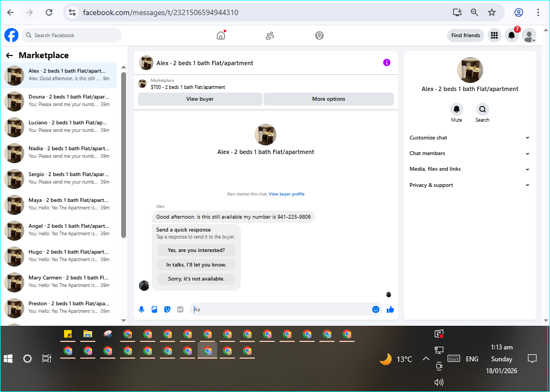
Task: Click the Chrome profile icon
Action: point(519,12)
